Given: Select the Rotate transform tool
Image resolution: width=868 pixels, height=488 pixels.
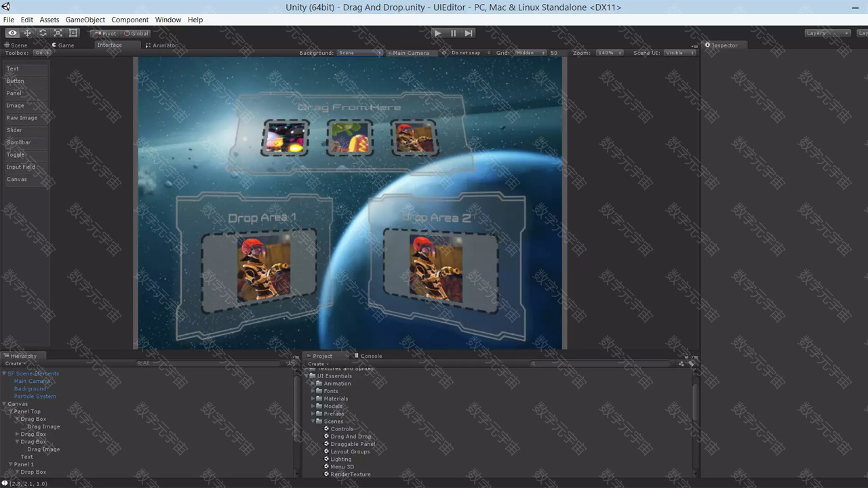Looking at the screenshot, I should click(43, 33).
